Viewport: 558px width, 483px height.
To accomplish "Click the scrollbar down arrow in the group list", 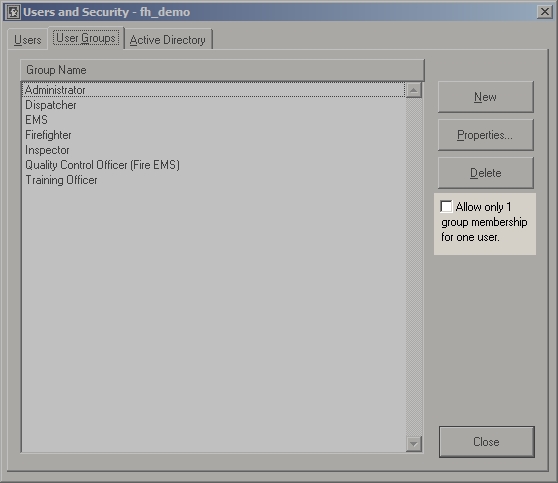I will coord(414,443).
